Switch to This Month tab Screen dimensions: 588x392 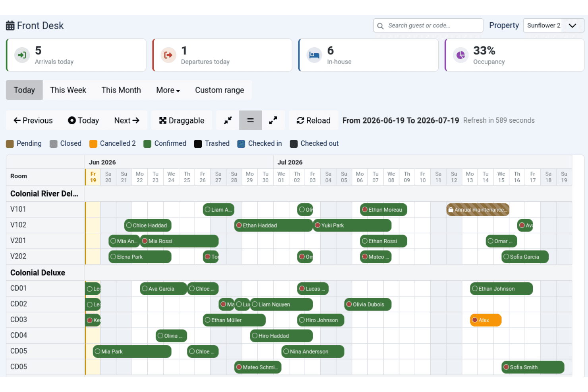point(121,90)
